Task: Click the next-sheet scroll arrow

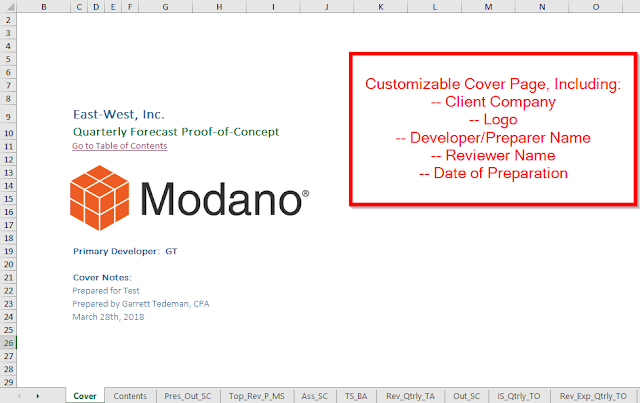Action: 38,396
